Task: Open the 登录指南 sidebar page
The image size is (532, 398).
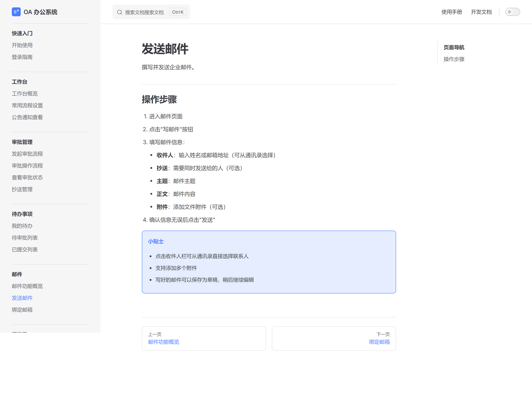Action: 22,57
